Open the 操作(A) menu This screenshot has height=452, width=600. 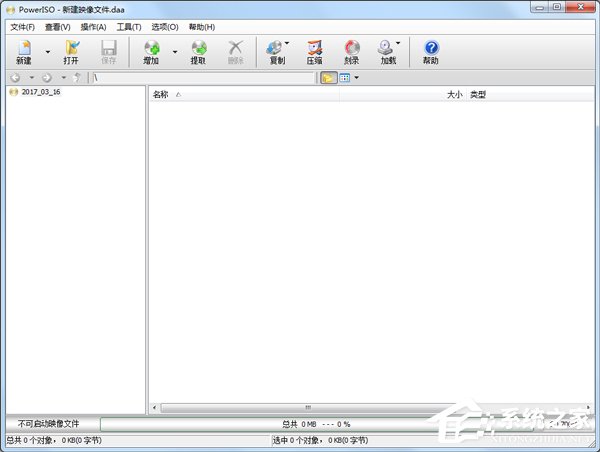coord(93,27)
